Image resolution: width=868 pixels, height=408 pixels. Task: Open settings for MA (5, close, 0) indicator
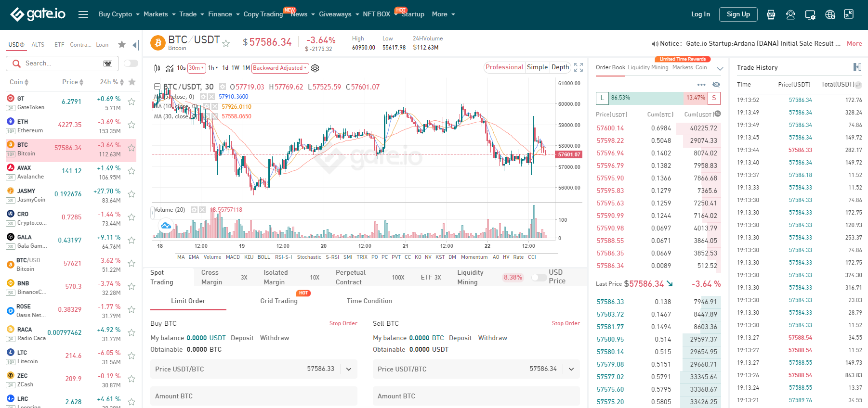click(203, 97)
